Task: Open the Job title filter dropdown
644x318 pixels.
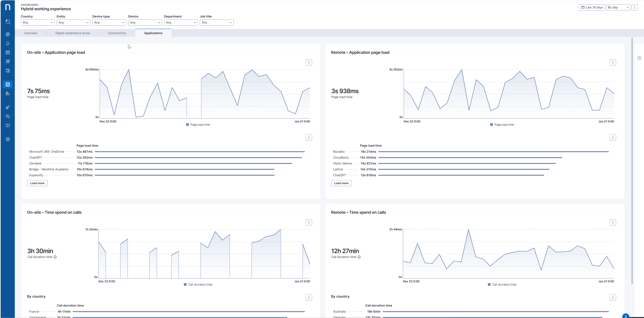Action: (216, 23)
